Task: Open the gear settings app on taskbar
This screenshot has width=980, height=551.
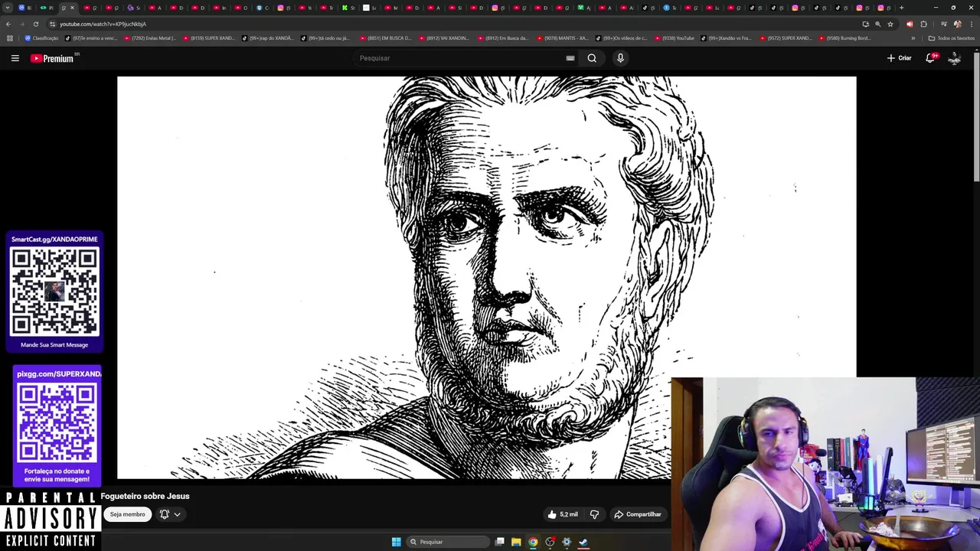Action: [567, 542]
